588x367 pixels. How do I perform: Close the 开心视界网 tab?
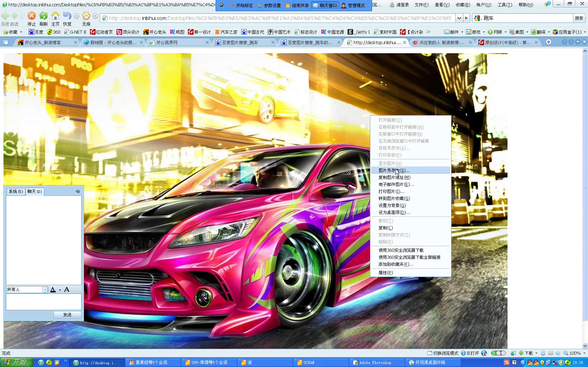pyautogui.click(x=207, y=42)
